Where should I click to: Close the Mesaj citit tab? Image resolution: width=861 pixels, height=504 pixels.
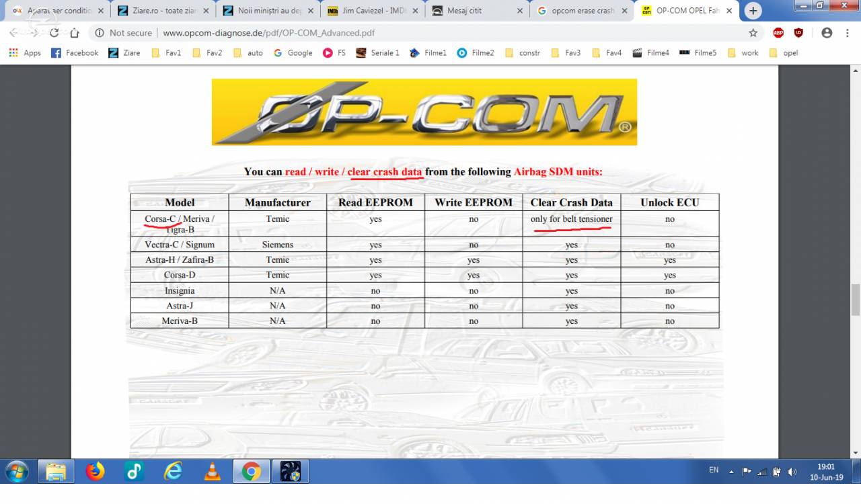coord(519,11)
